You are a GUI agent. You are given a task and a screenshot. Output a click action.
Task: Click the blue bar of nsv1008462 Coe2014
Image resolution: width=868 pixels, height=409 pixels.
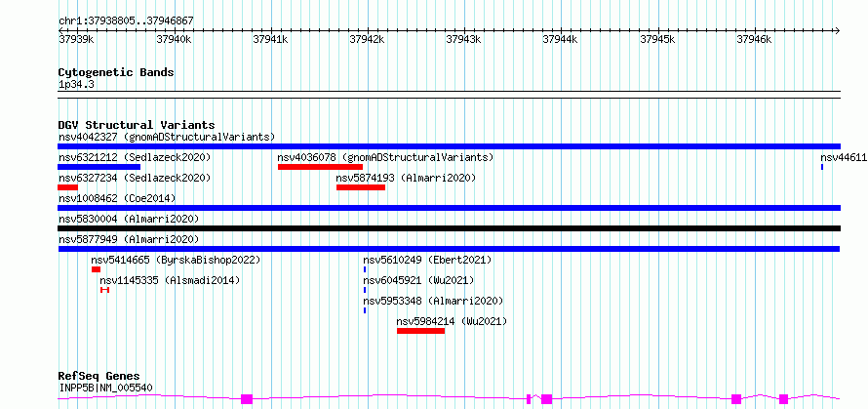[449, 208]
